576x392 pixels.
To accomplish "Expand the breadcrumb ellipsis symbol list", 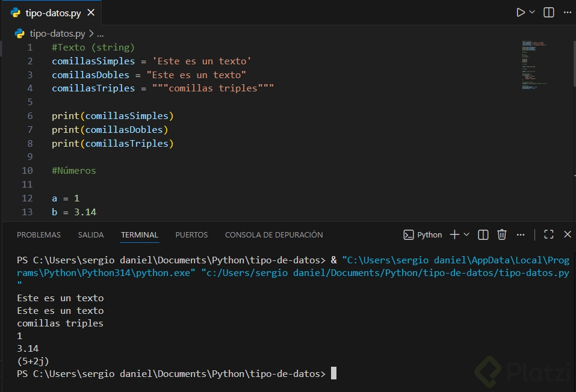I will click(x=101, y=34).
